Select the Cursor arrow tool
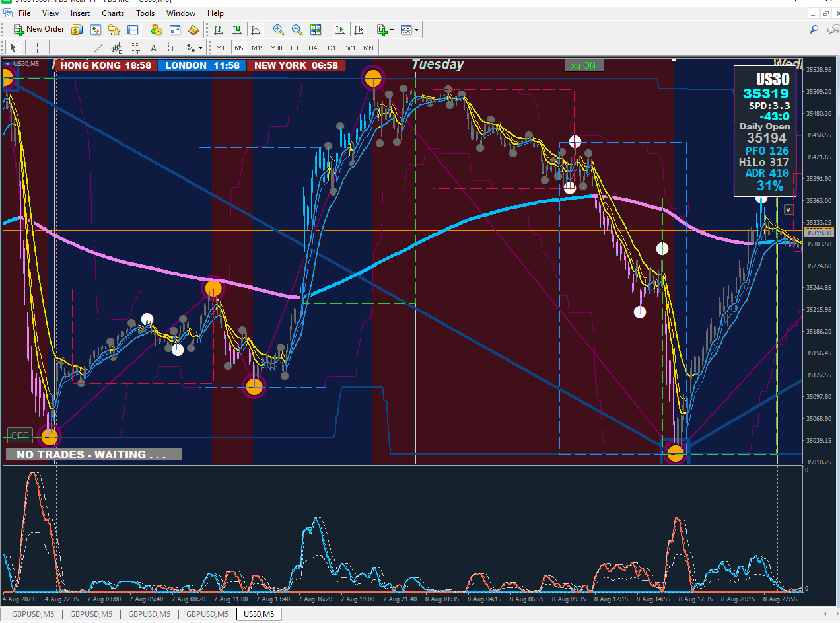 click(x=13, y=48)
